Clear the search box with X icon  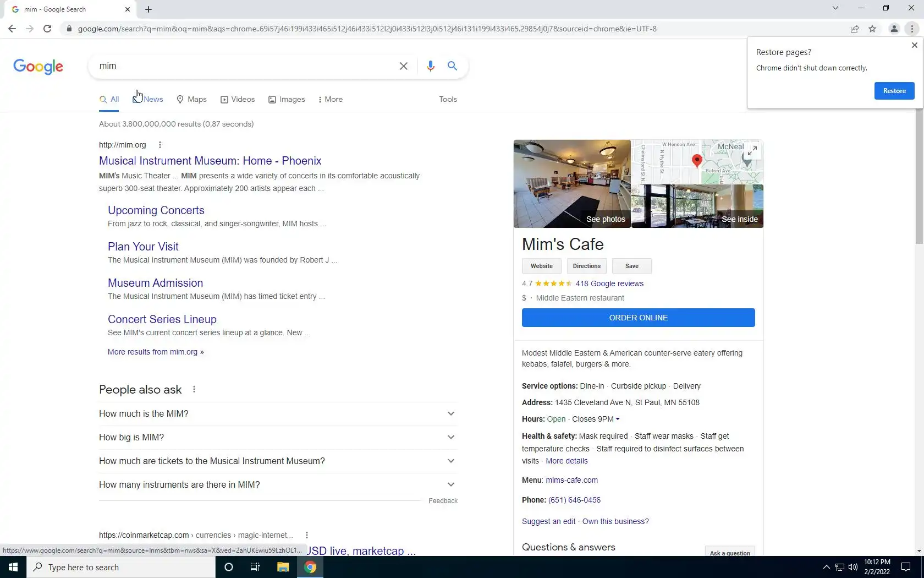tap(404, 66)
